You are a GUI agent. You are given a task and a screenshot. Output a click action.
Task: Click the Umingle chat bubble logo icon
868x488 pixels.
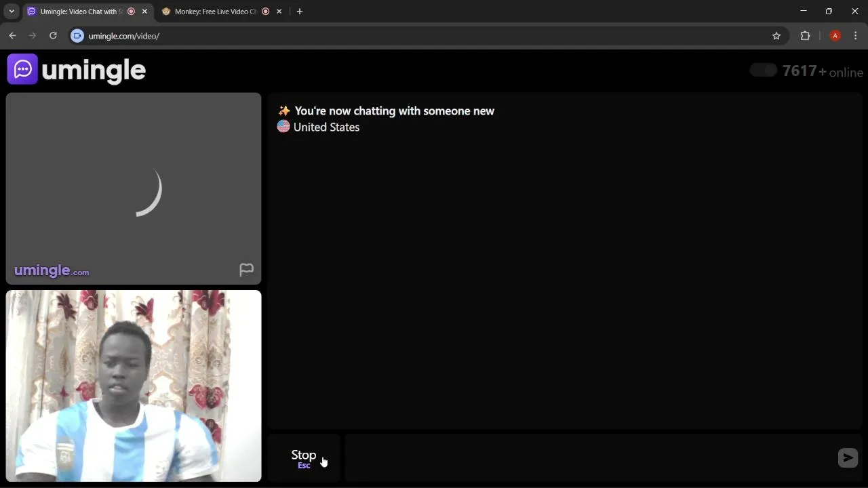[22, 69]
